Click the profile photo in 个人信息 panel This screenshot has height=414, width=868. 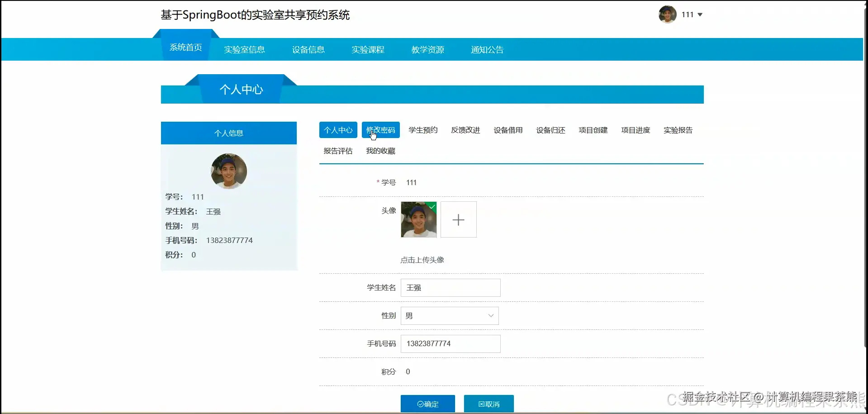[228, 171]
